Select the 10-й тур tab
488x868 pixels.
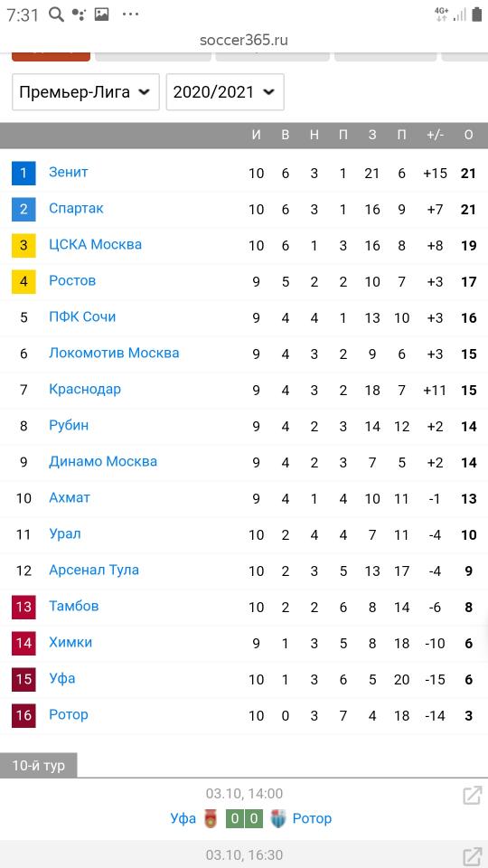coord(38,766)
